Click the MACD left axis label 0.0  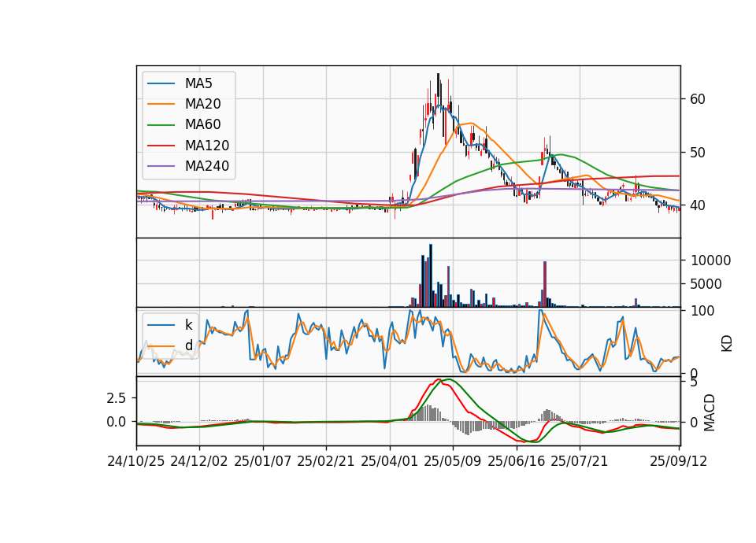pos(117,422)
